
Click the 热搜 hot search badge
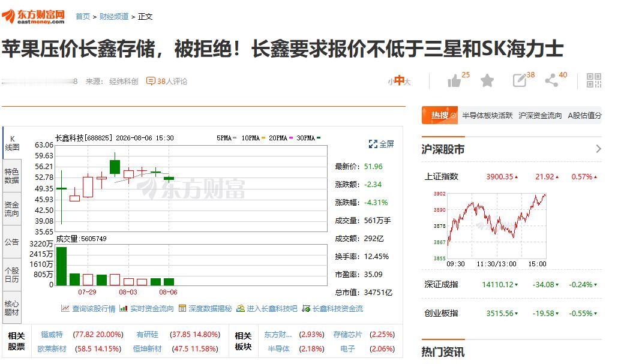click(440, 116)
